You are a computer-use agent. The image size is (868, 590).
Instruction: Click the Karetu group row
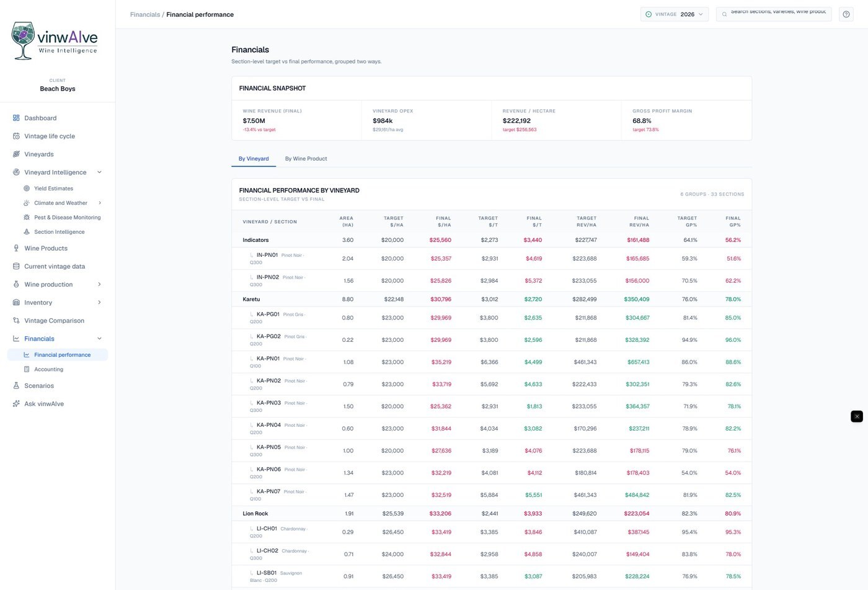492,299
